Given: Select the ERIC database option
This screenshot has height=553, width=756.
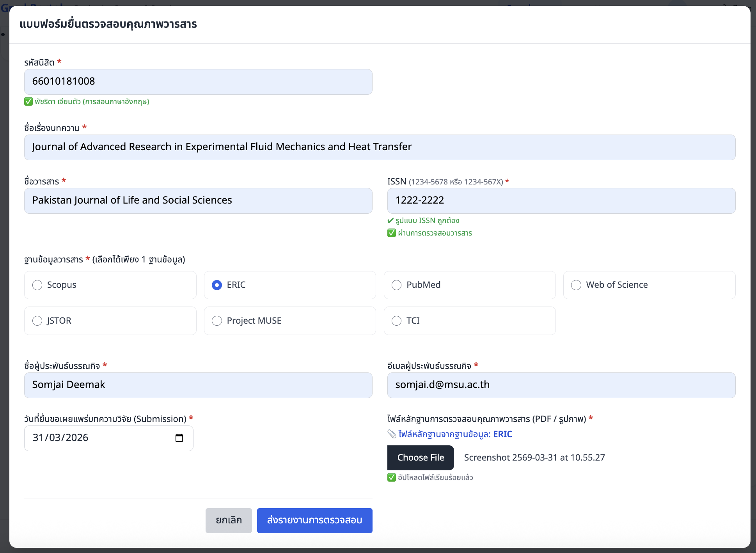Looking at the screenshot, I should point(217,285).
